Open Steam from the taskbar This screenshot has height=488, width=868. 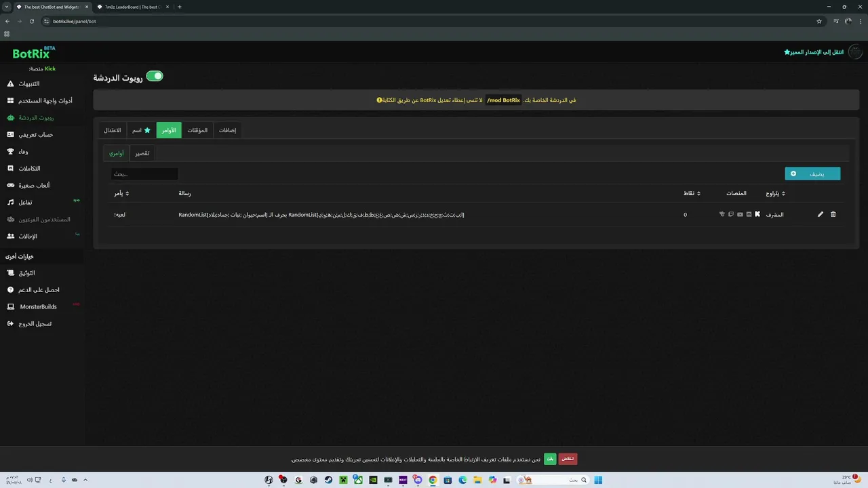click(x=328, y=480)
